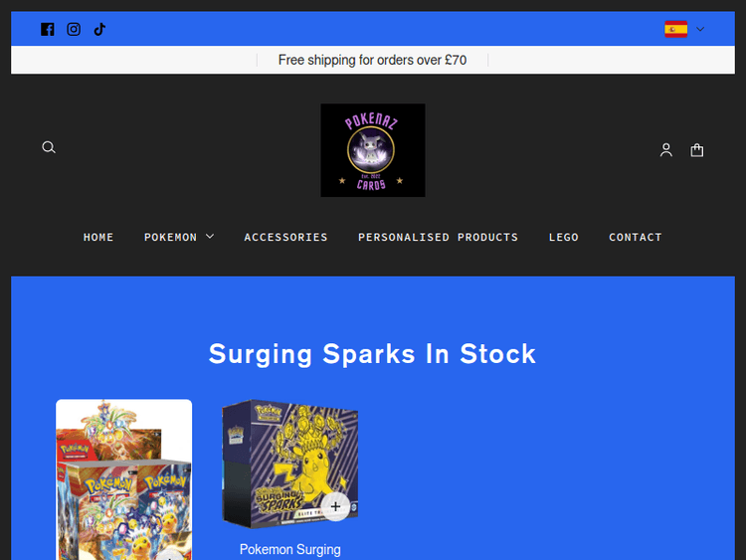Screen dimensions: 746x560
Task: Go to the Home menu item
Action: coord(98,237)
